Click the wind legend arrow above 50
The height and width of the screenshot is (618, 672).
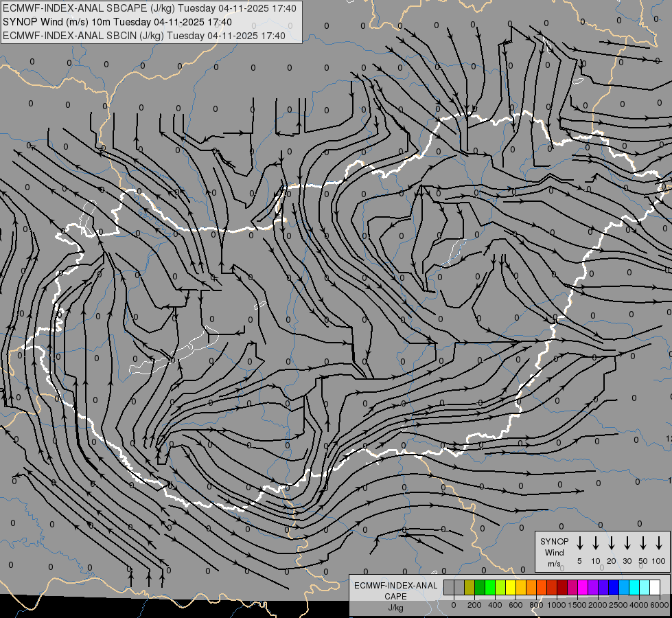pos(643,543)
